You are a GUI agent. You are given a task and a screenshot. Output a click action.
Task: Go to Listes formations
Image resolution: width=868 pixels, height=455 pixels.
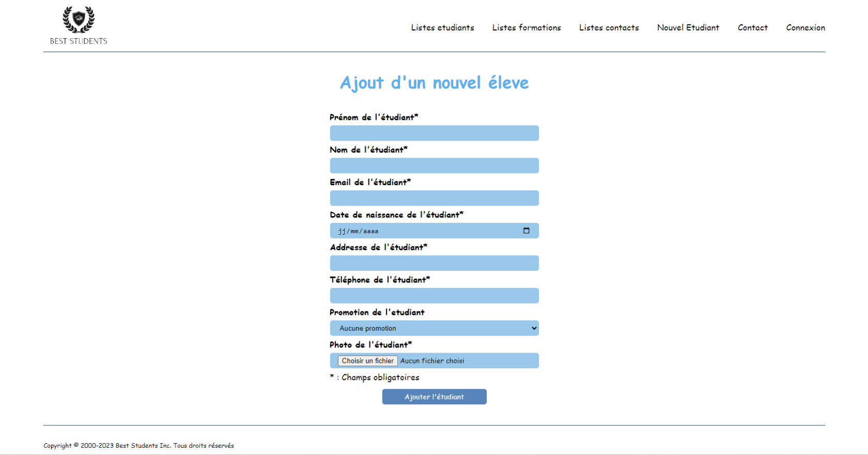(526, 28)
